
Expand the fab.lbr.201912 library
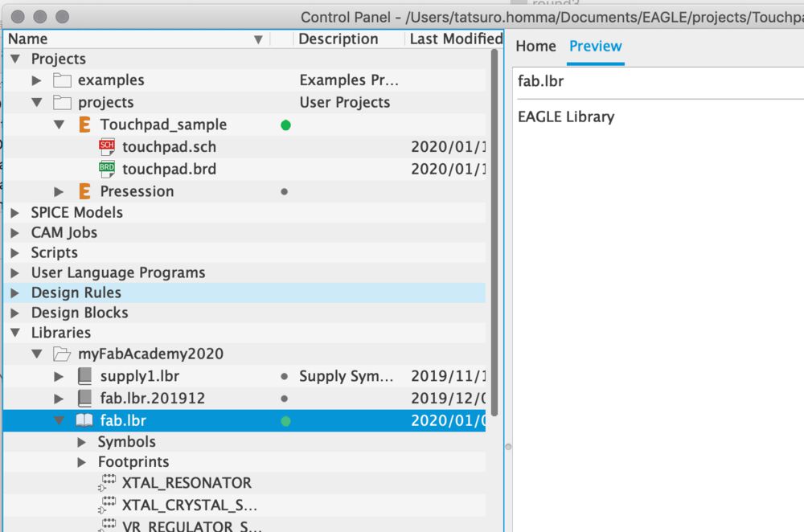coord(59,399)
